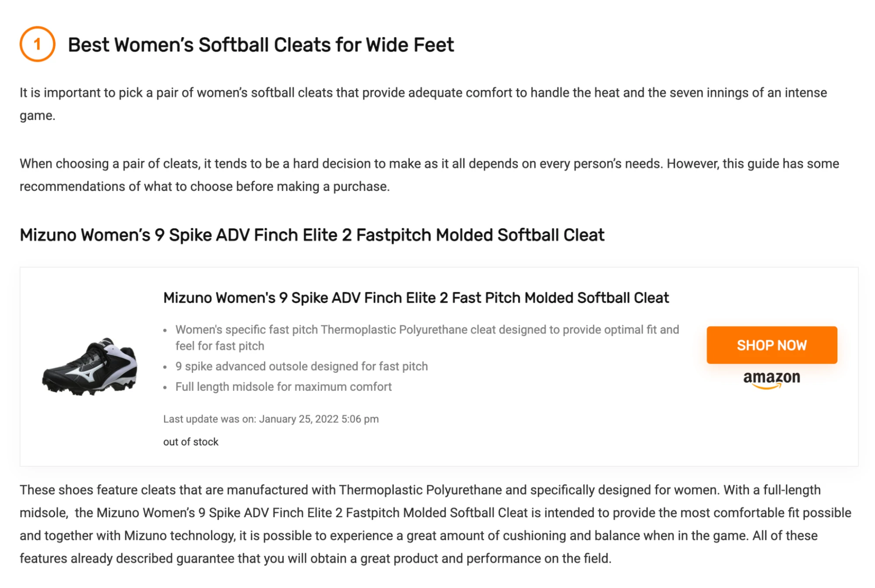Click the "Full length midsole for maximum comfort" text
Viewport: 875px width, 588px height.
283,387
